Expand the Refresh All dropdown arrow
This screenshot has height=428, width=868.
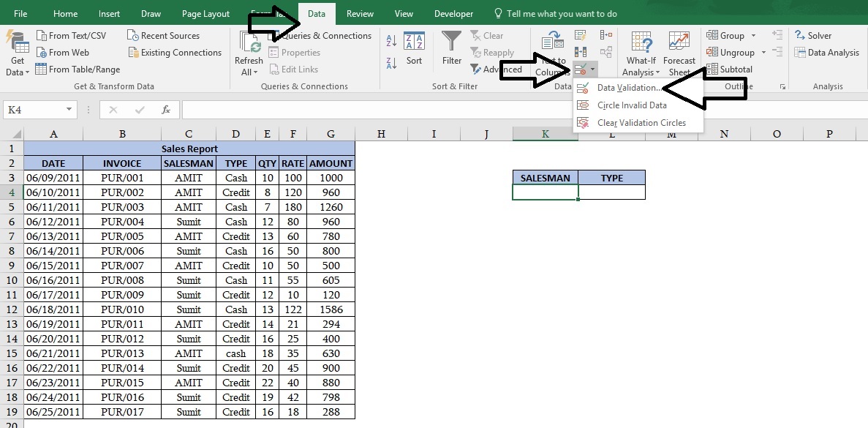[254, 72]
